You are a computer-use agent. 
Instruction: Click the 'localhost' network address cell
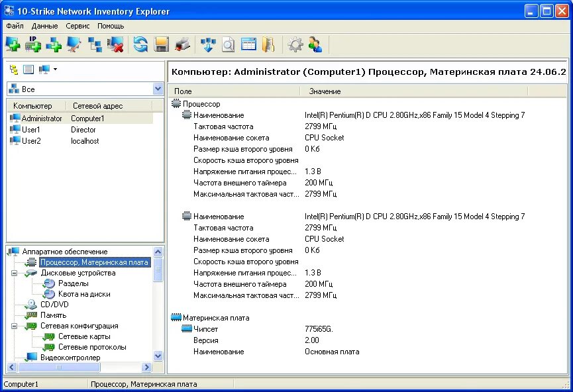(x=85, y=141)
